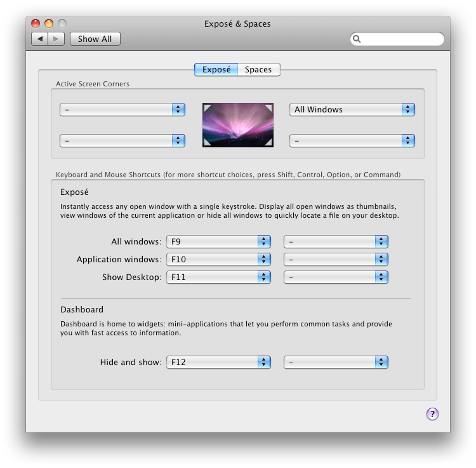Click the Dashboard section heading
476x468 pixels.
(x=82, y=309)
